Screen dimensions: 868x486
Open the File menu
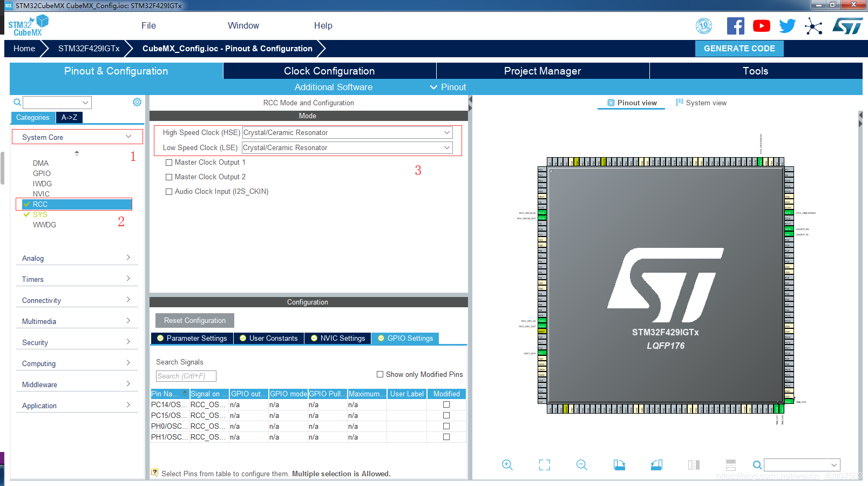click(x=148, y=25)
